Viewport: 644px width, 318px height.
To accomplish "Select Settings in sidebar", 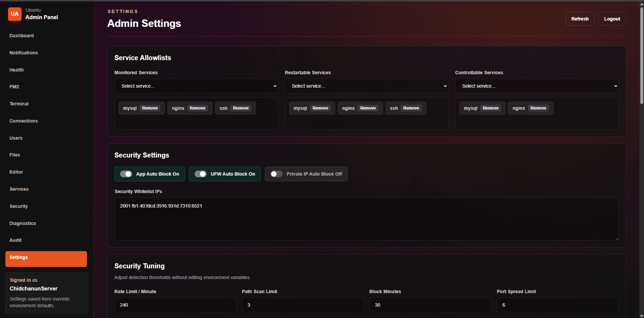I will (x=46, y=259).
